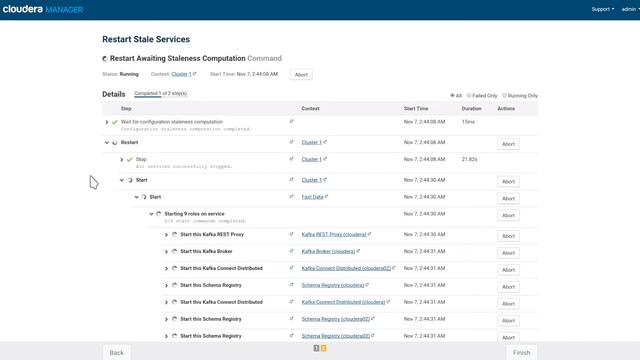Open details icon in the Restart row

(x=291, y=142)
